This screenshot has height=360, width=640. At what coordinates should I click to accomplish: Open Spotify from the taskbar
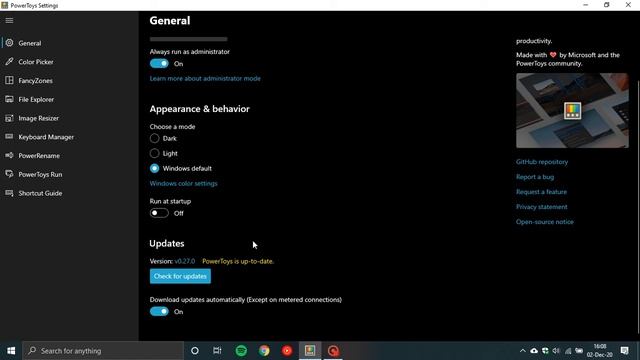(241, 351)
